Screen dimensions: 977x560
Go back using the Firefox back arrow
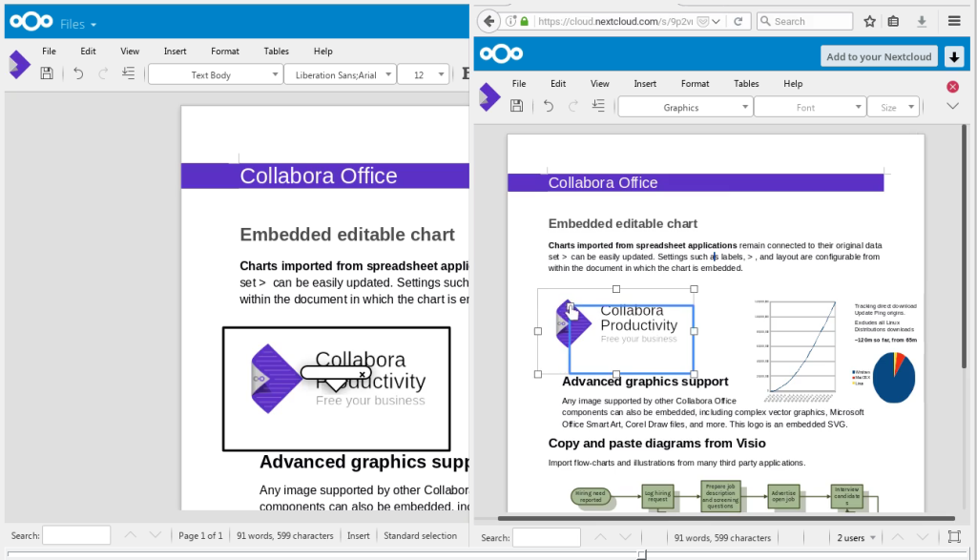(488, 21)
